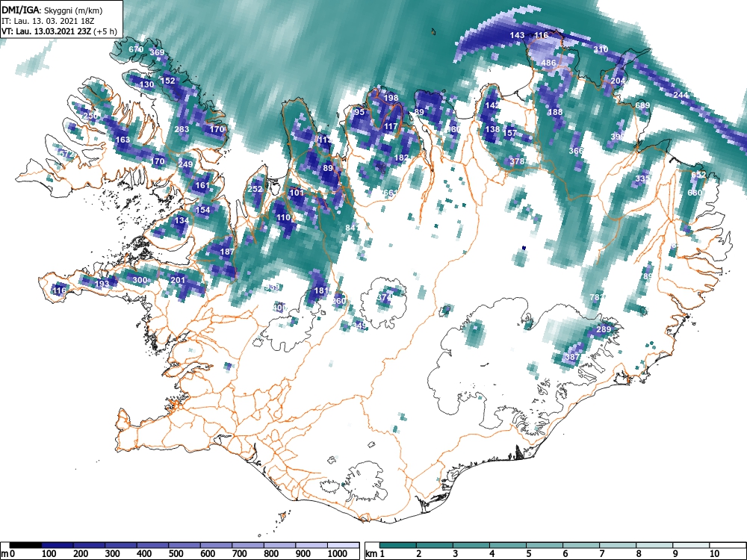Select the 143 value off the north coast
Viewport: 747px width, 560px height.
click(x=517, y=35)
